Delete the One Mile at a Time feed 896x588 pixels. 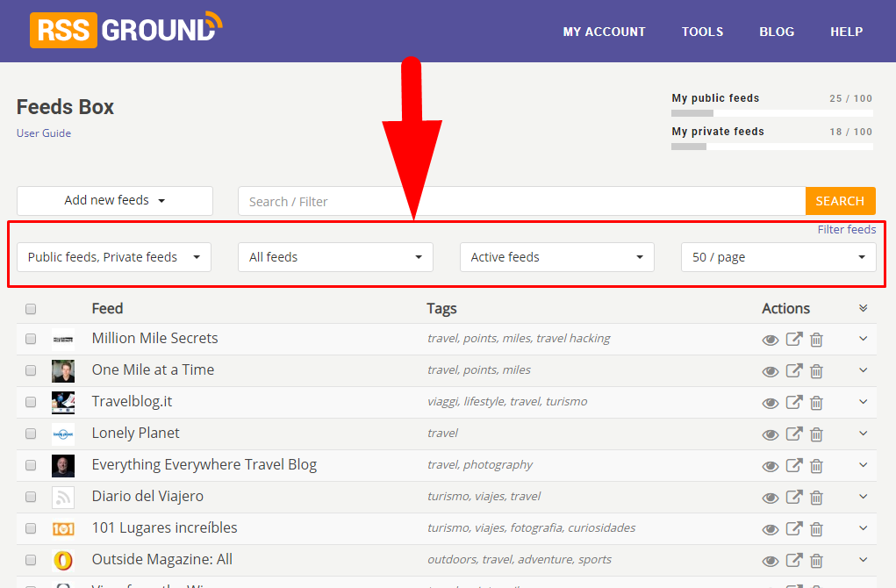tap(816, 371)
